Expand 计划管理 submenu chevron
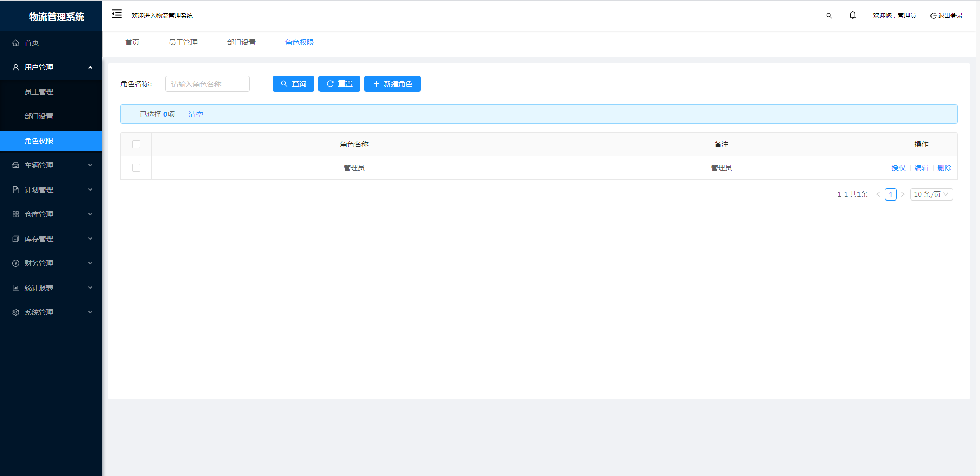 [90, 190]
